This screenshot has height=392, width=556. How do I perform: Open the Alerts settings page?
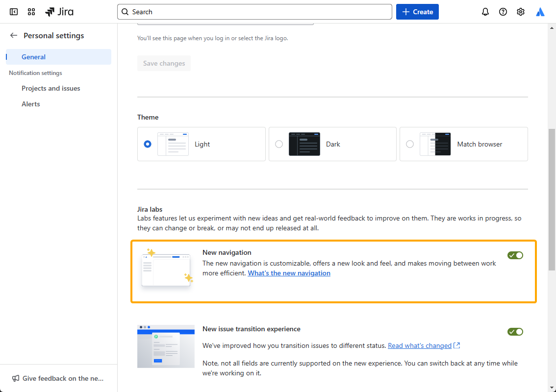click(30, 103)
